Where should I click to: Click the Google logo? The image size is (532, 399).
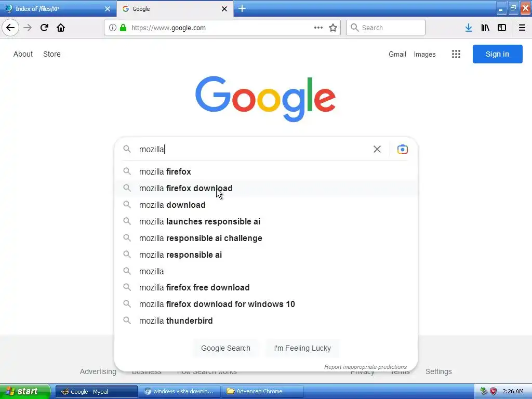tap(265, 99)
